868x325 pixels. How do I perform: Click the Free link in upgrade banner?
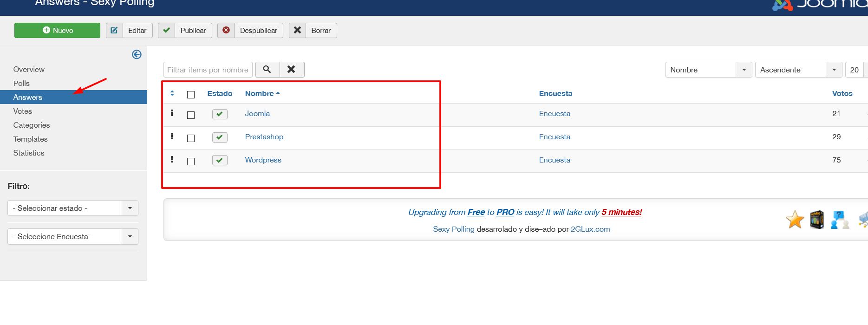[476, 212]
